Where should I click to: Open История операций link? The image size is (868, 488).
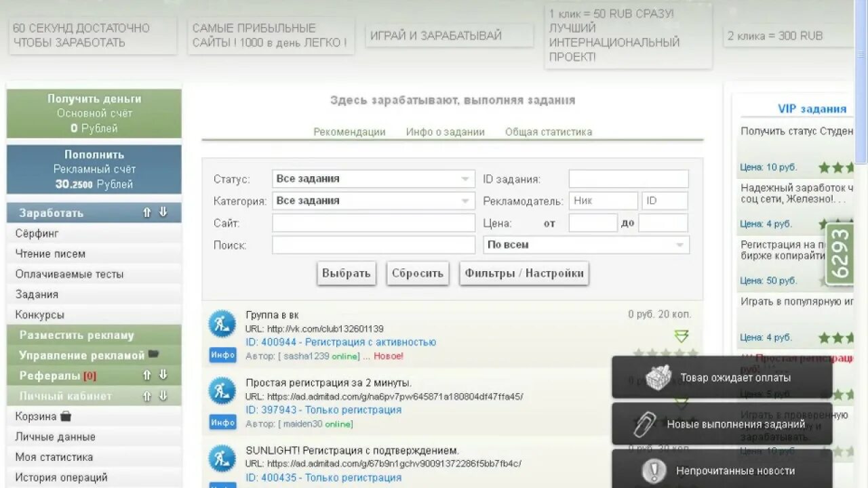61,477
